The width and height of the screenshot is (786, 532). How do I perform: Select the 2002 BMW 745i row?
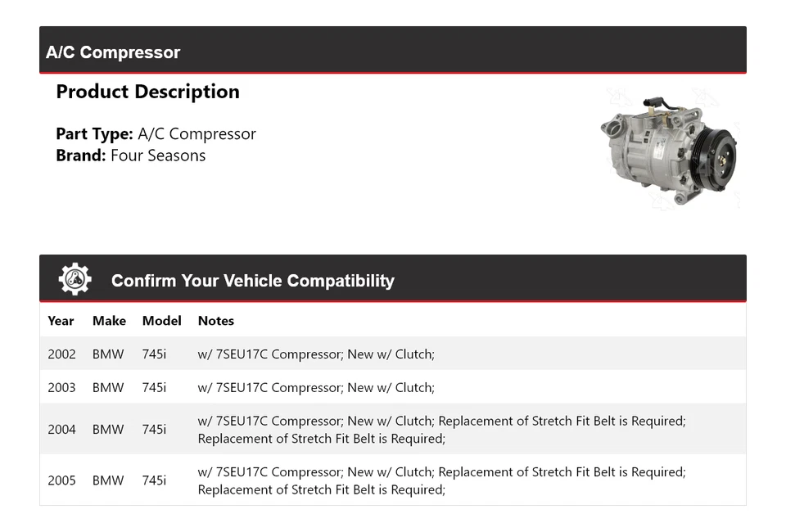(x=393, y=354)
